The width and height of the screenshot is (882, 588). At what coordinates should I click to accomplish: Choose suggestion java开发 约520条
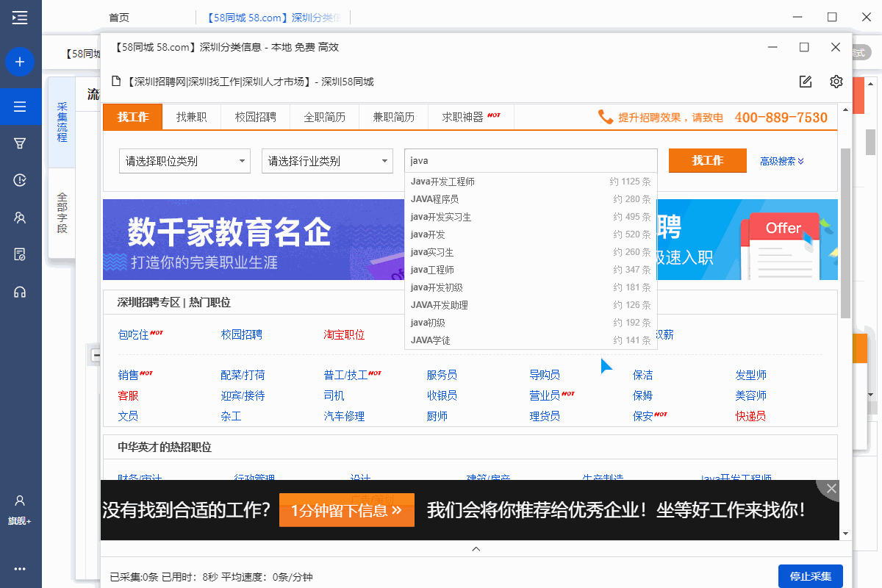[531, 234]
